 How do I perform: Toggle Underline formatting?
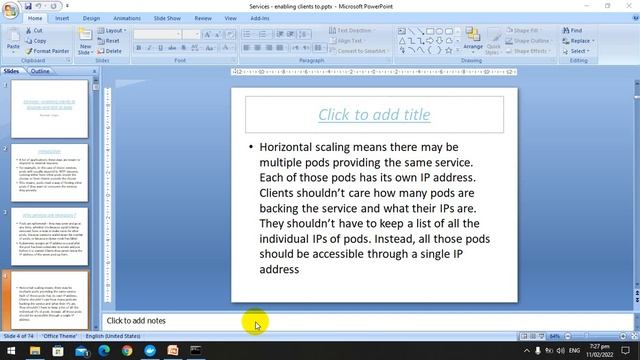click(160, 48)
